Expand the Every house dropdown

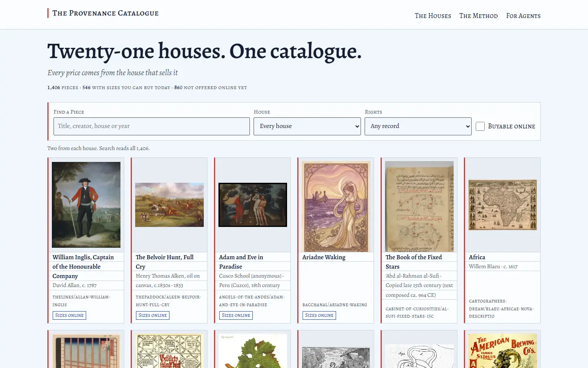click(307, 126)
